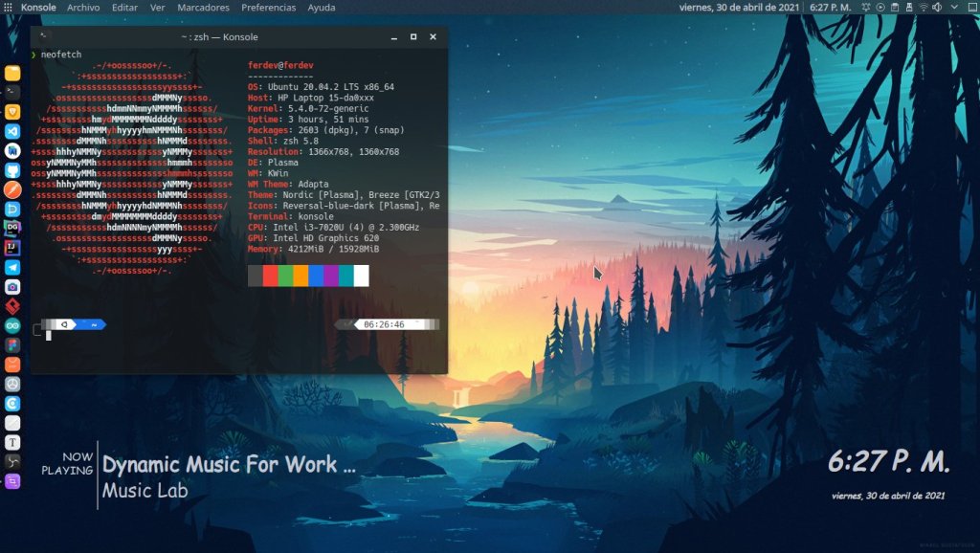
Task: Open the Wi-Fi network tray icon
Action: (924, 8)
